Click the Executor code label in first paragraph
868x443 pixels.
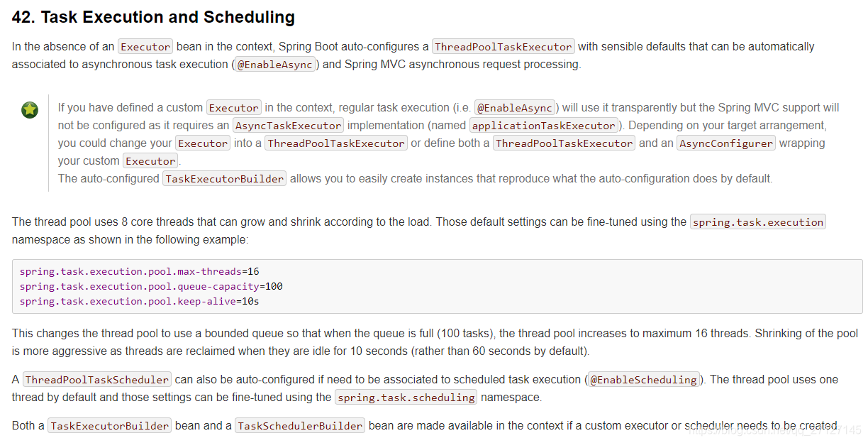click(x=145, y=47)
